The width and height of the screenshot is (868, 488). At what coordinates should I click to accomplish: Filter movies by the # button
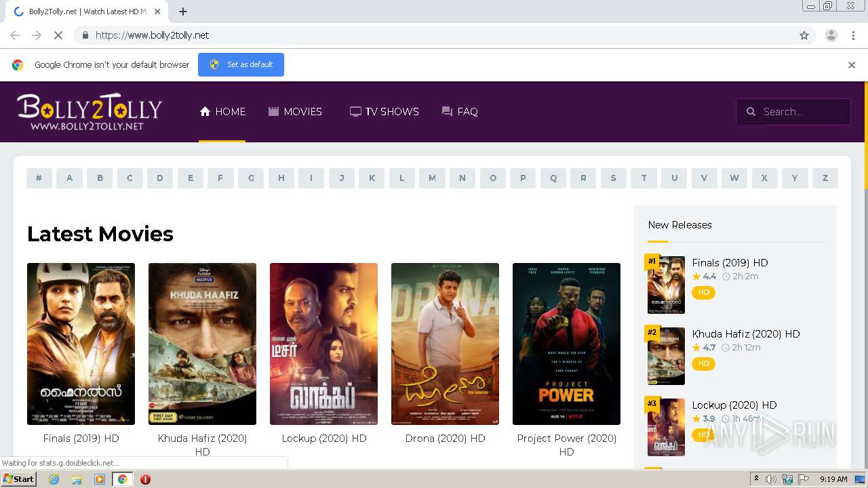pos(39,178)
